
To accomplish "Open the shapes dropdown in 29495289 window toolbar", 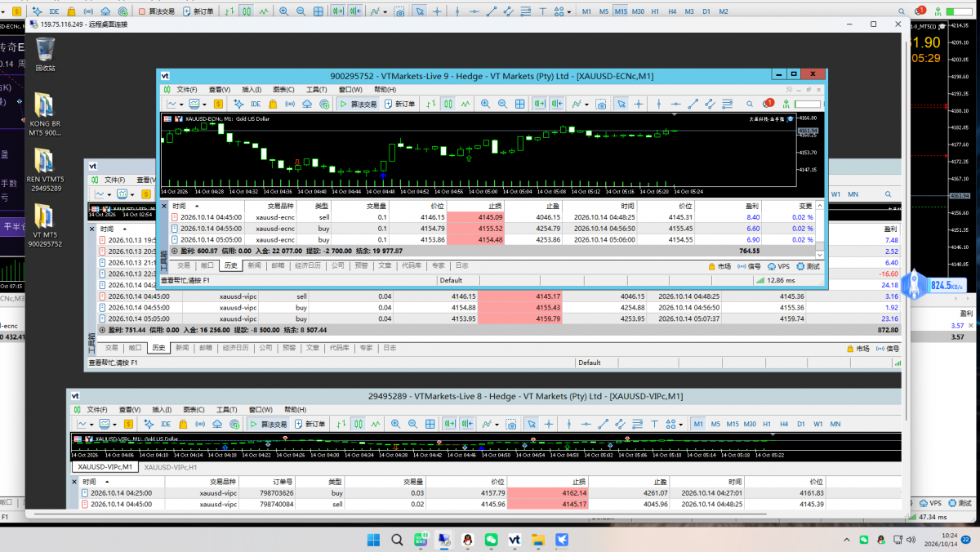I will click(675, 424).
